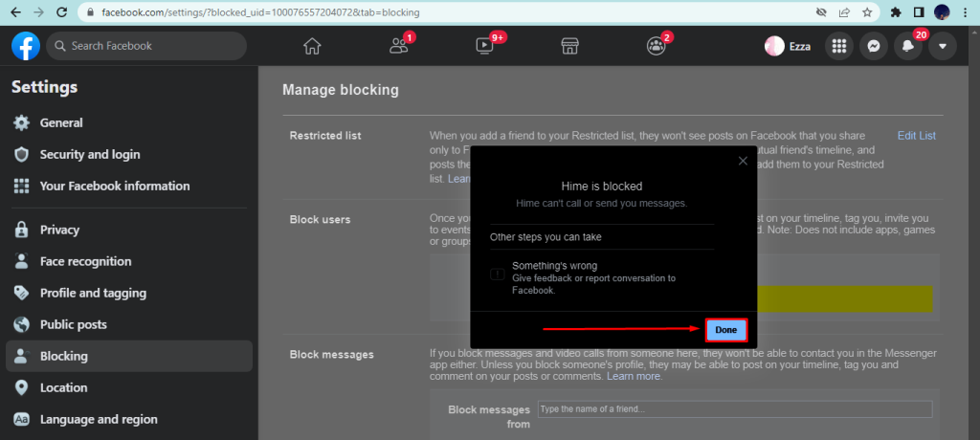The image size is (980, 440).
Task: Click Hime is blocked title text
Action: (602, 187)
